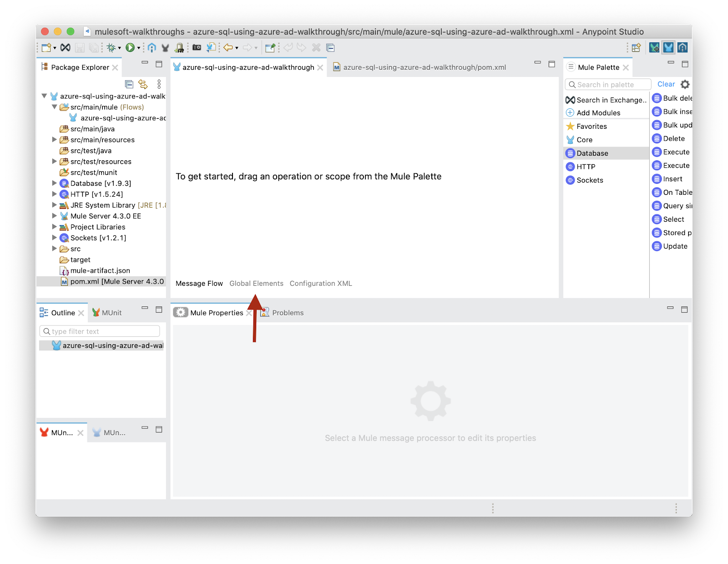Open the Exchange icon in main toolbar
The image size is (728, 564).
point(66,47)
